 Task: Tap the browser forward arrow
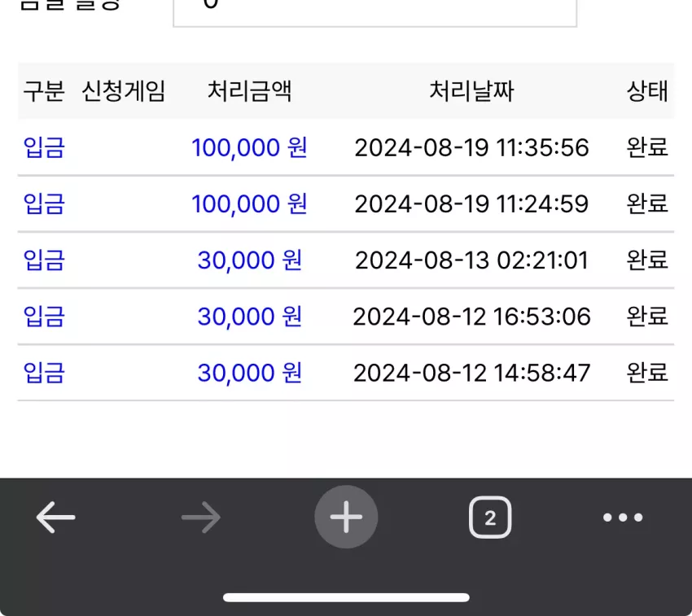point(201,518)
